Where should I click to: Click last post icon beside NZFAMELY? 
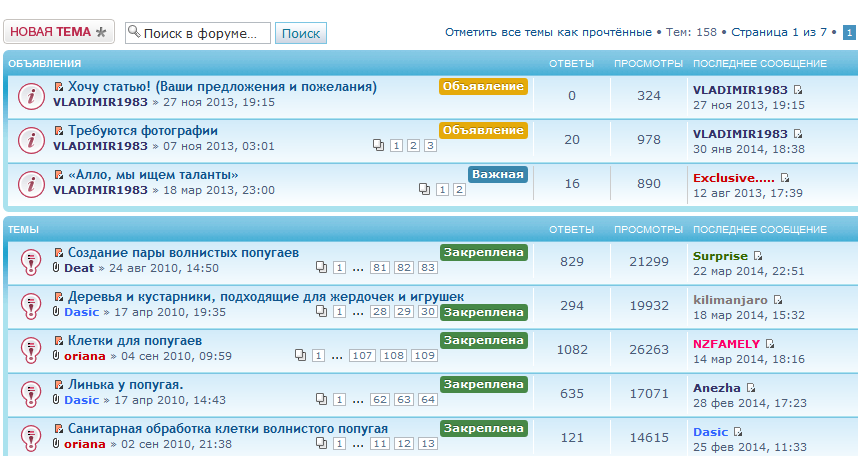click(770, 344)
